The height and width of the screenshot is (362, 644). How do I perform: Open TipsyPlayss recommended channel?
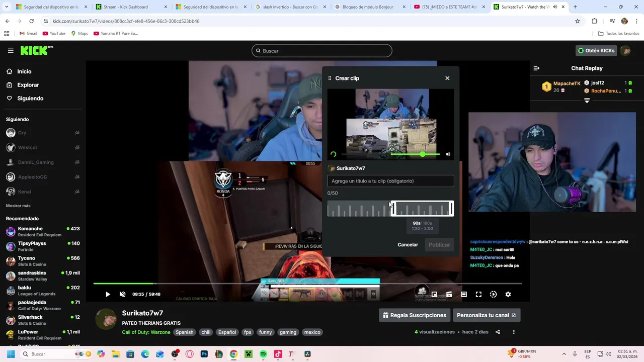tap(43, 246)
